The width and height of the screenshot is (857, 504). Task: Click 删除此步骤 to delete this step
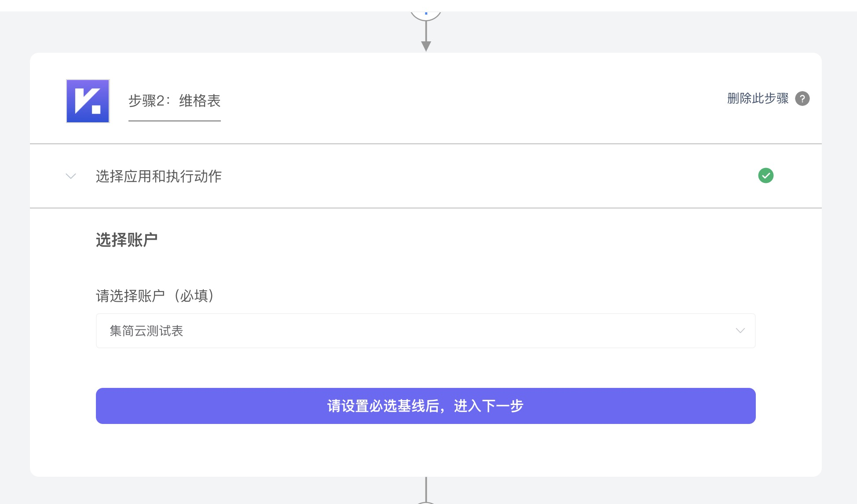coord(757,99)
